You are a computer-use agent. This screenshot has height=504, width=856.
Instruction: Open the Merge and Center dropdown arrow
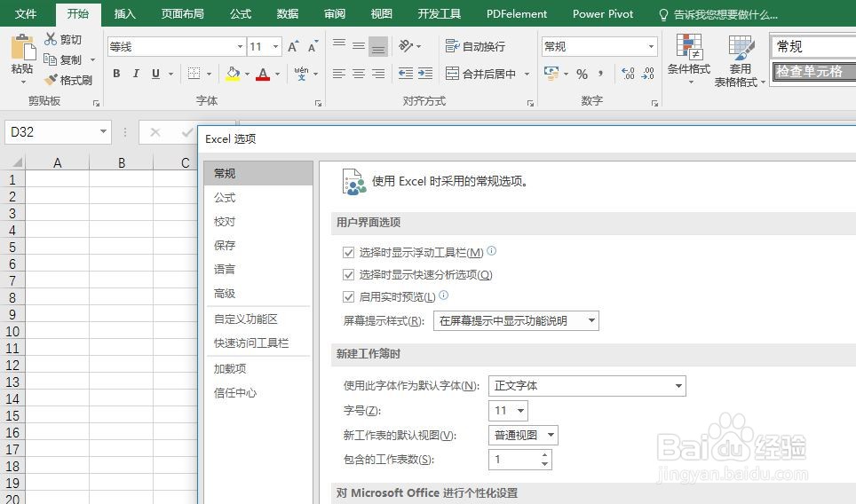point(527,73)
